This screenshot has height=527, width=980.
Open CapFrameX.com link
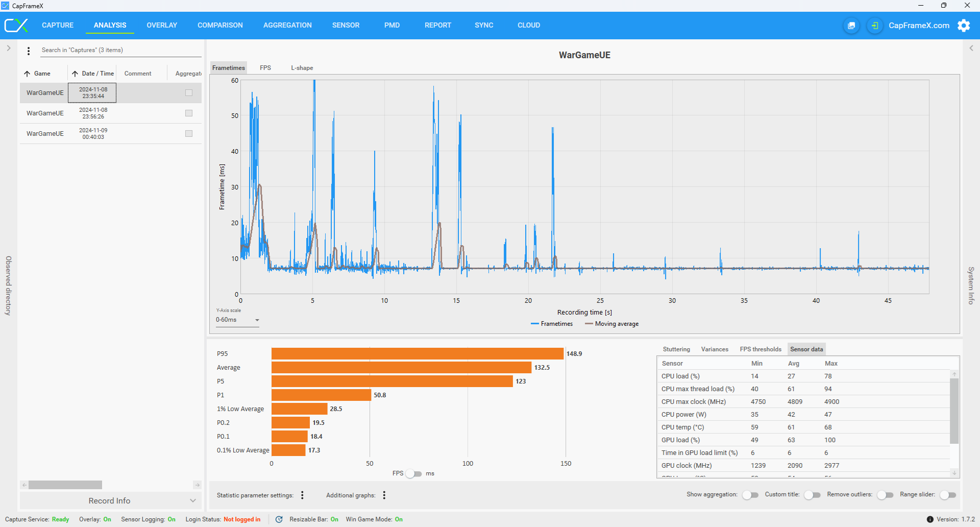pos(919,26)
